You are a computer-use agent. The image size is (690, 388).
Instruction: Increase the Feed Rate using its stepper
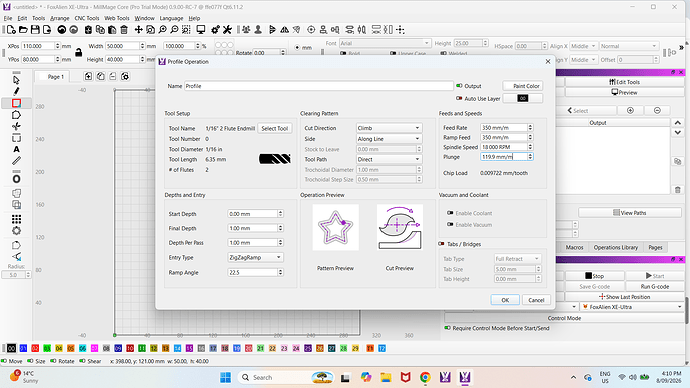(530, 126)
